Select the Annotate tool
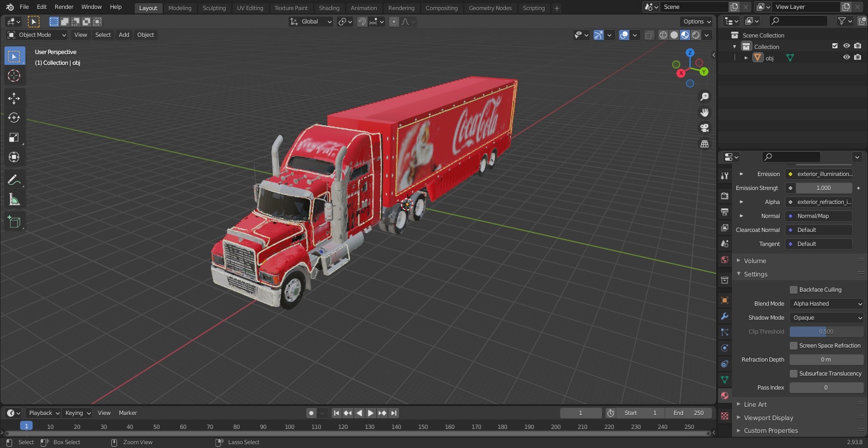The image size is (868, 448). [x=14, y=180]
